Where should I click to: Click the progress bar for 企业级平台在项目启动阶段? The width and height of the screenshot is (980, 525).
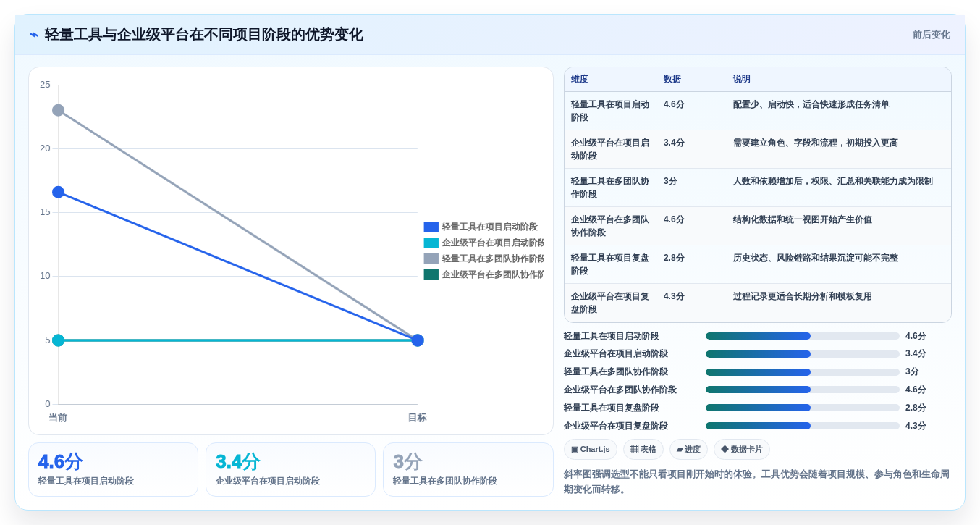(803, 354)
